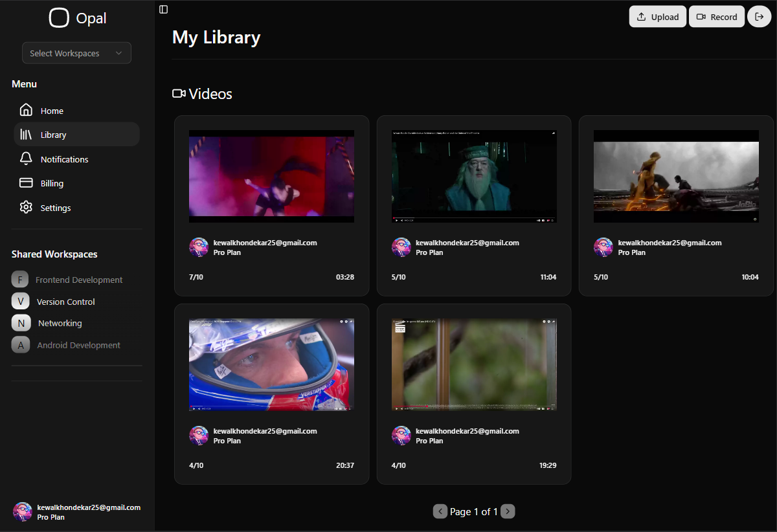
Task: Click the Billing card icon
Action: [x=26, y=183]
